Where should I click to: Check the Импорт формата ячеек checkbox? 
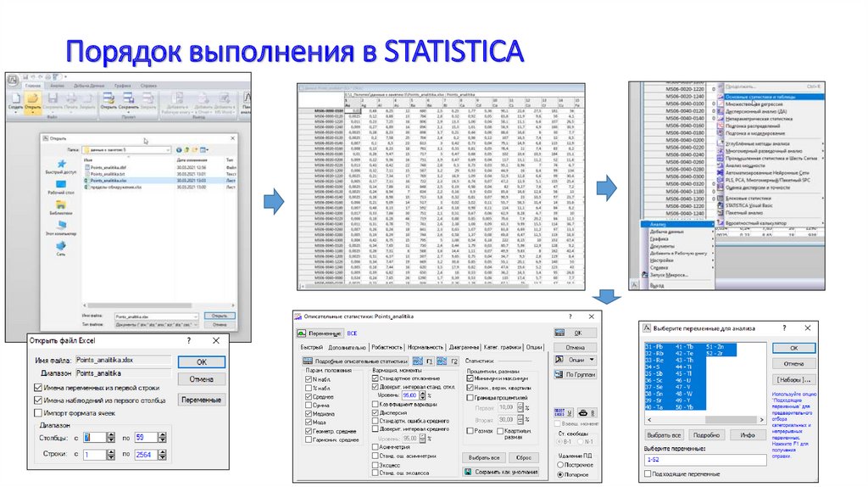pos(38,412)
